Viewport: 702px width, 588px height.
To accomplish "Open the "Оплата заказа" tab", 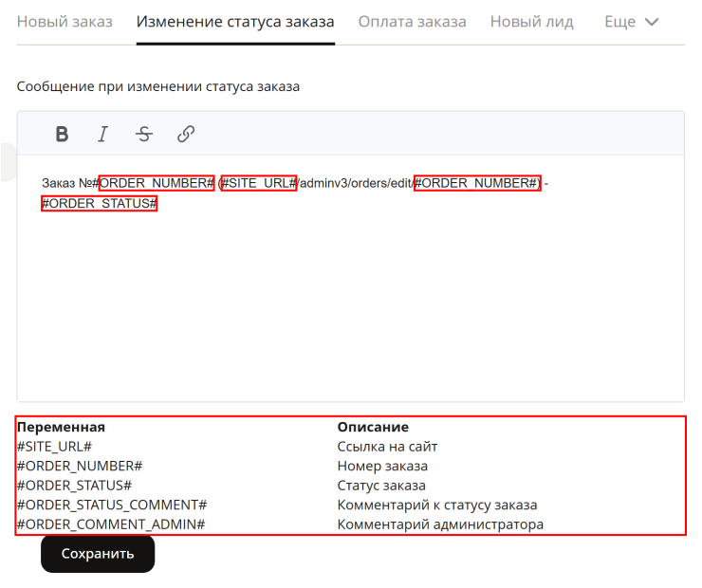I will [413, 22].
